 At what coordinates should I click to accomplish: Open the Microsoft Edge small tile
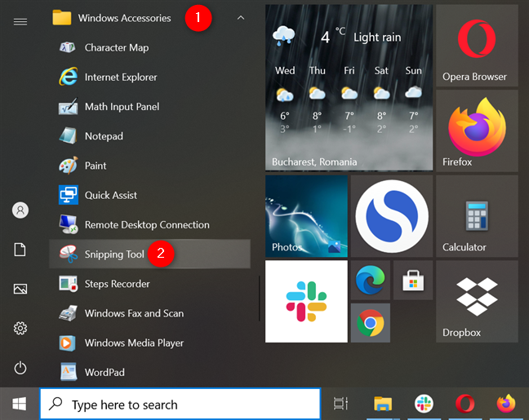point(371,280)
